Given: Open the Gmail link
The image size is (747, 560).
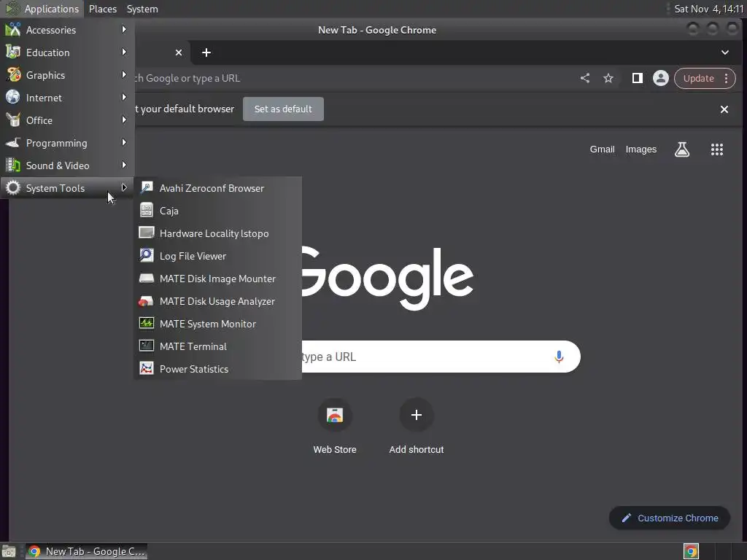Looking at the screenshot, I should click(602, 149).
